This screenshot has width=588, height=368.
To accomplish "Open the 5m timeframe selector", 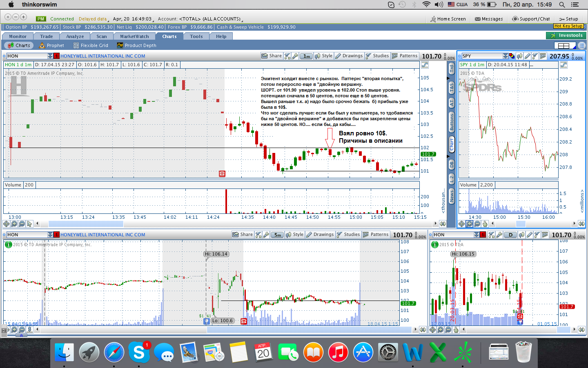I will [x=278, y=235].
